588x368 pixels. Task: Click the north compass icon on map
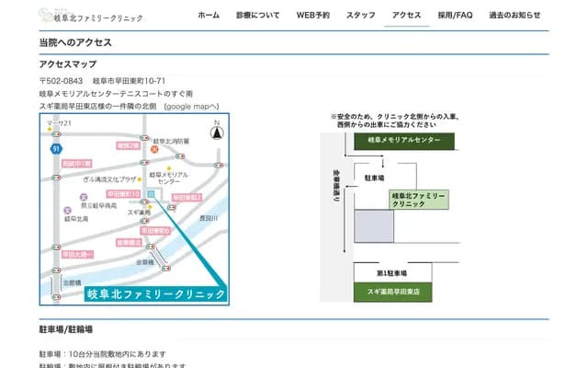[x=217, y=132]
